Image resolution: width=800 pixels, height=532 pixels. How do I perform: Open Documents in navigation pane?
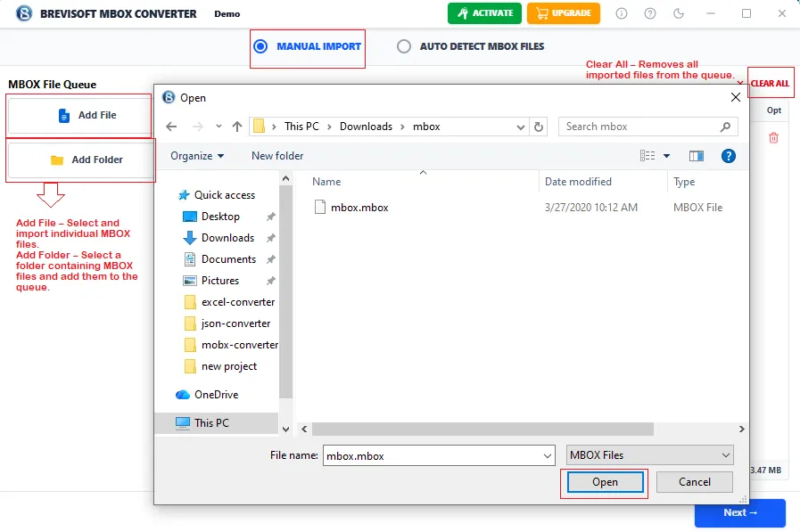pyautogui.click(x=219, y=259)
